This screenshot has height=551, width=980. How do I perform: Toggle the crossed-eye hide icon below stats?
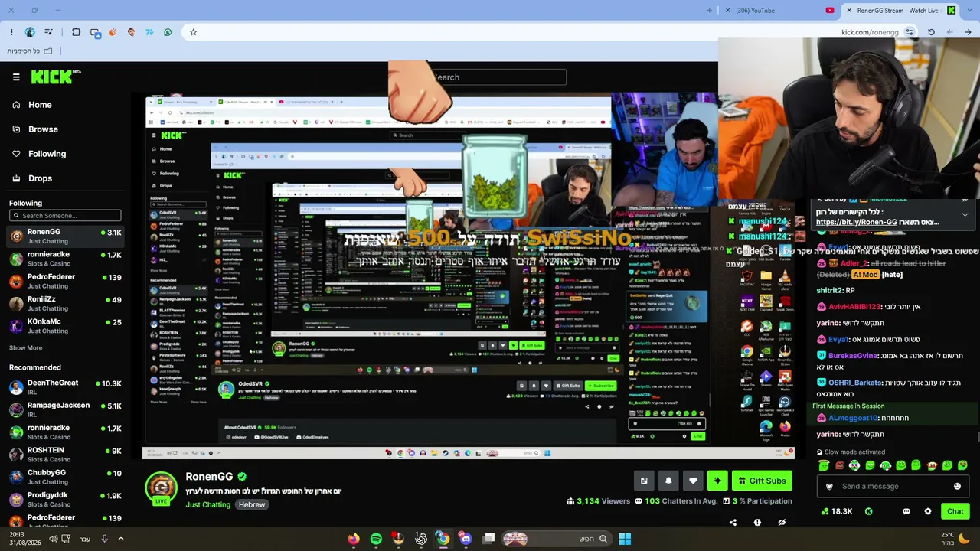[x=782, y=523]
